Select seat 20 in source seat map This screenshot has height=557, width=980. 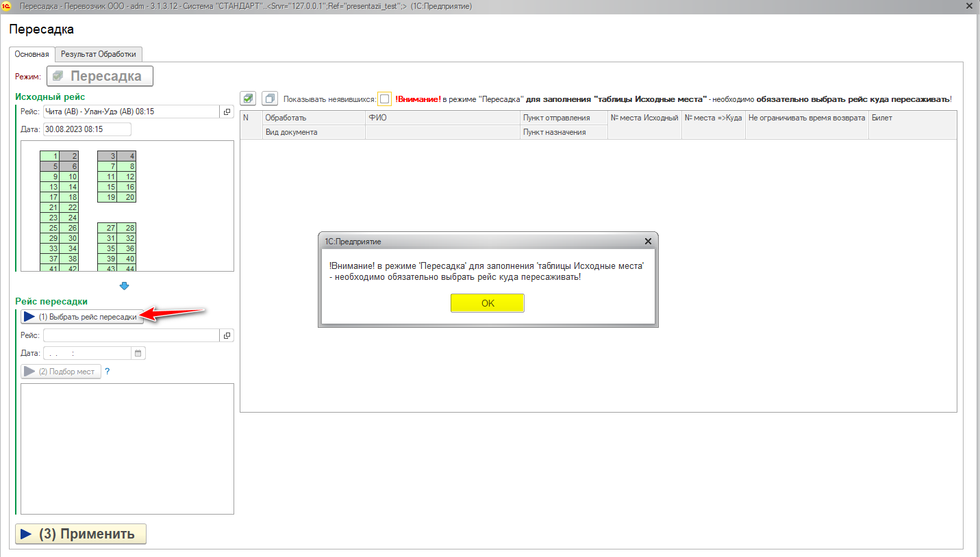pos(127,197)
